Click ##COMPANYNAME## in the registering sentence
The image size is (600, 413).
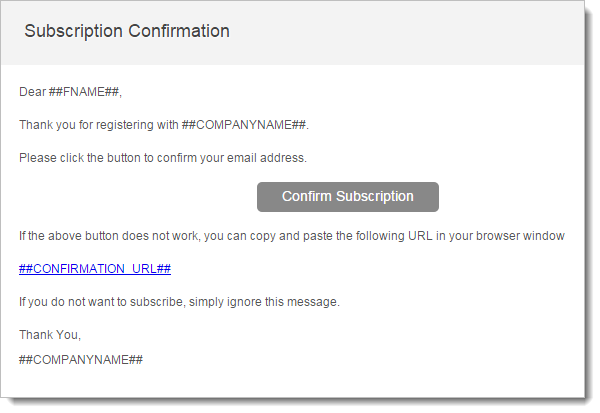[245, 125]
